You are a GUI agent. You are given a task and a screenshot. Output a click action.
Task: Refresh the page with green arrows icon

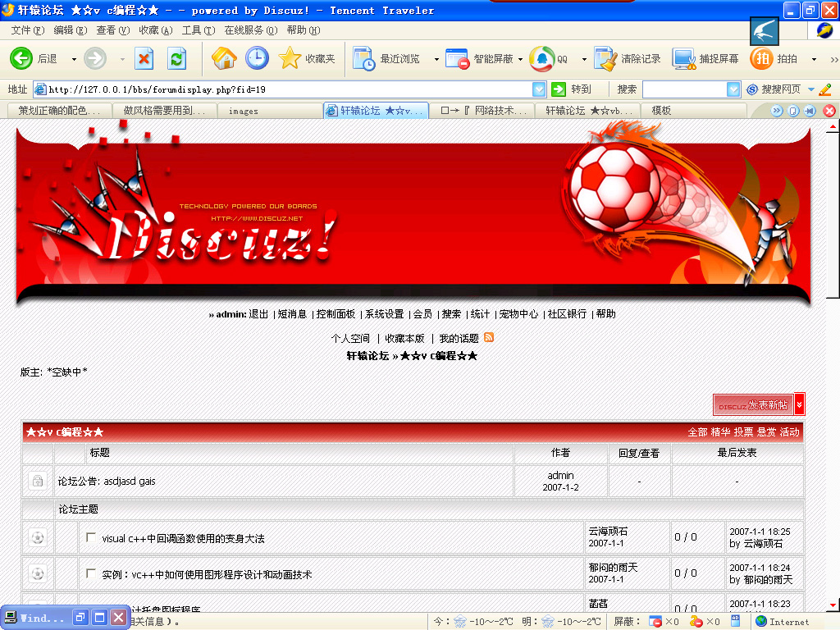176,58
